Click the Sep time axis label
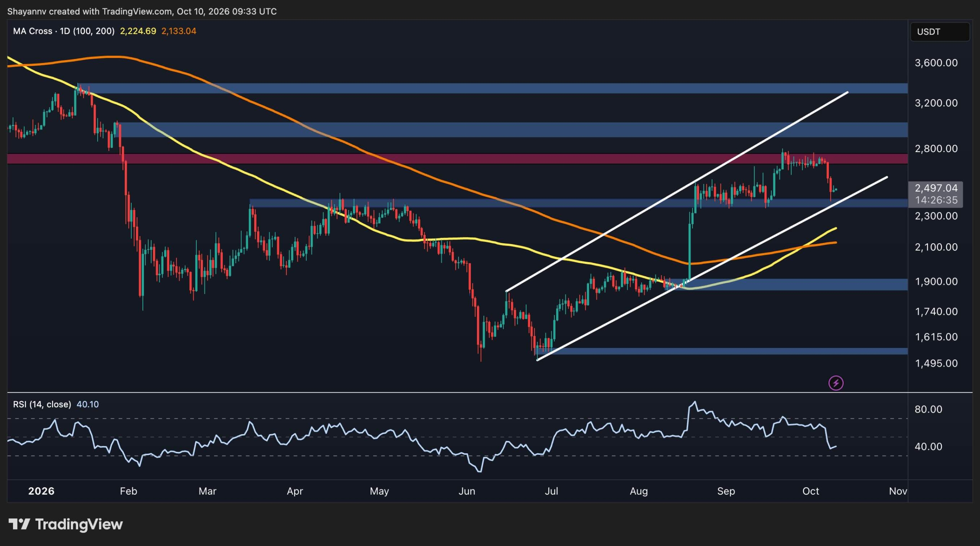The height and width of the screenshot is (546, 980). pyautogui.click(x=726, y=491)
